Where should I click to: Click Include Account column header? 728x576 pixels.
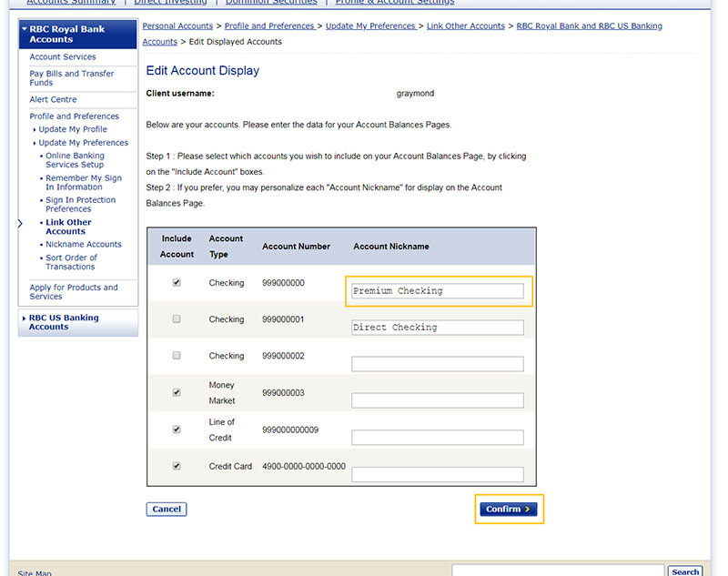pos(177,246)
